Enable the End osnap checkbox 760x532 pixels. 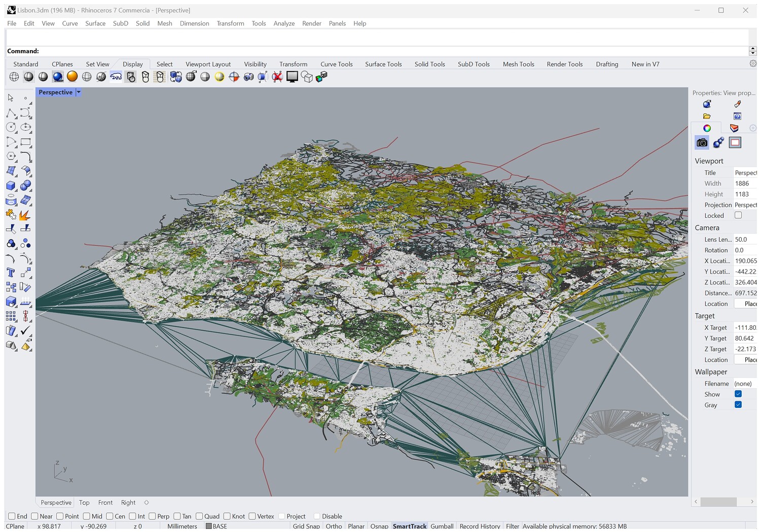(12, 516)
